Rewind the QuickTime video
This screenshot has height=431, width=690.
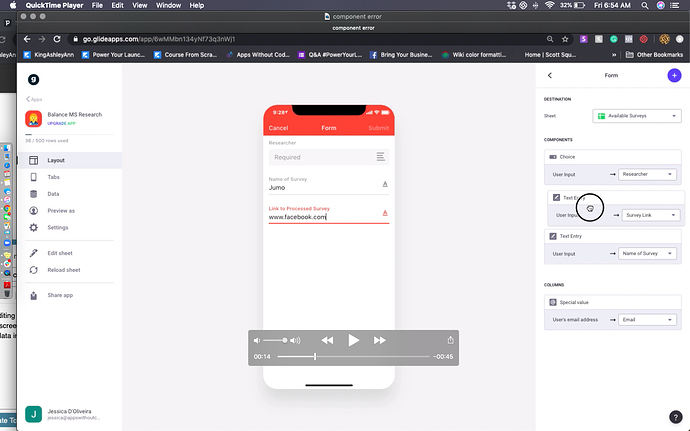(327, 340)
